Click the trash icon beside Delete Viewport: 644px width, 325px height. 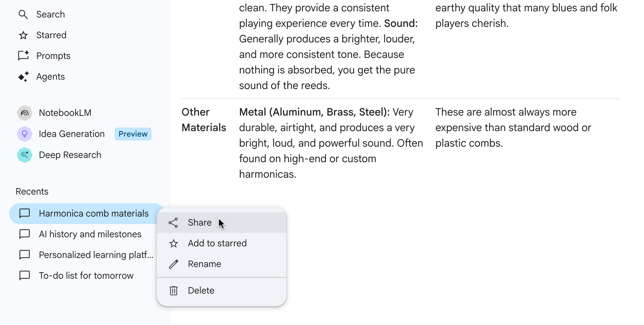point(174,291)
